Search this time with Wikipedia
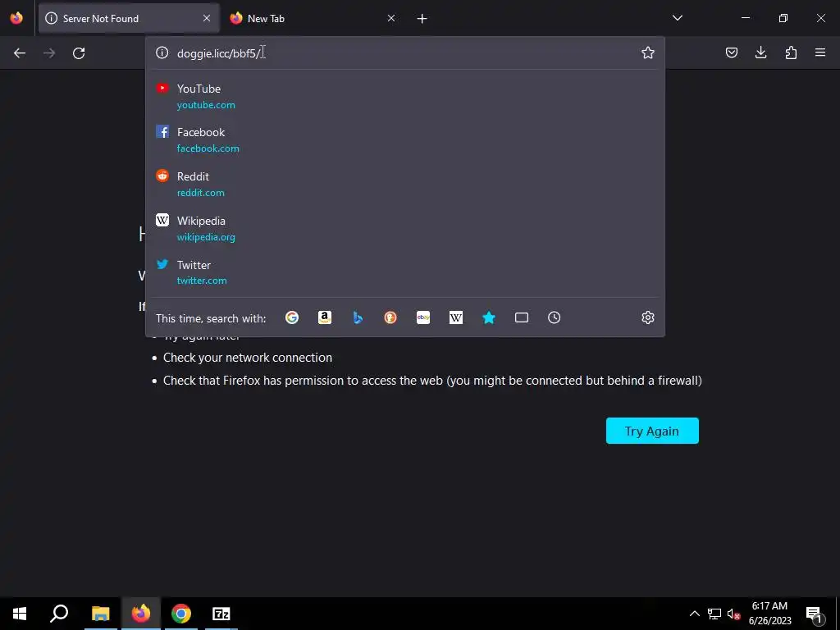 [456, 317]
